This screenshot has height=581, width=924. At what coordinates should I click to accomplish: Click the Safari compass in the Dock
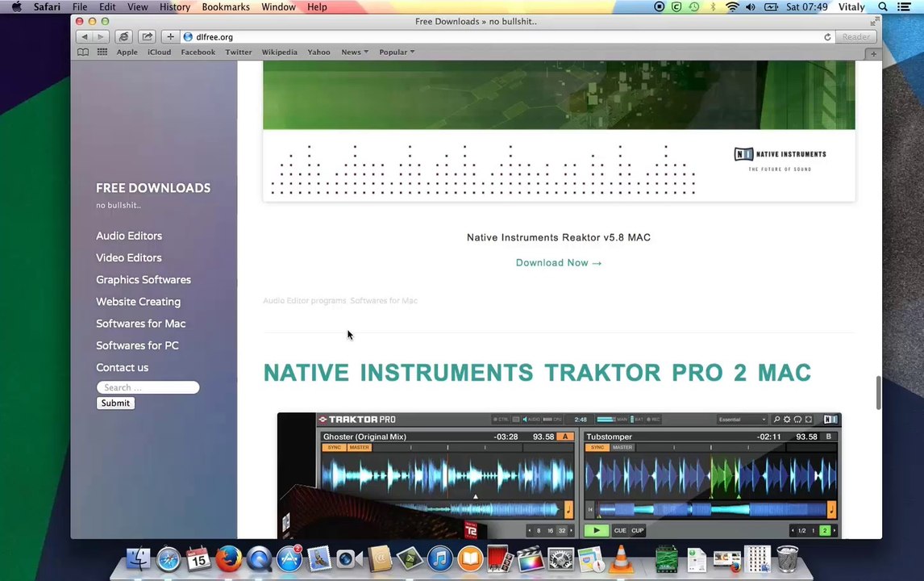point(169,558)
